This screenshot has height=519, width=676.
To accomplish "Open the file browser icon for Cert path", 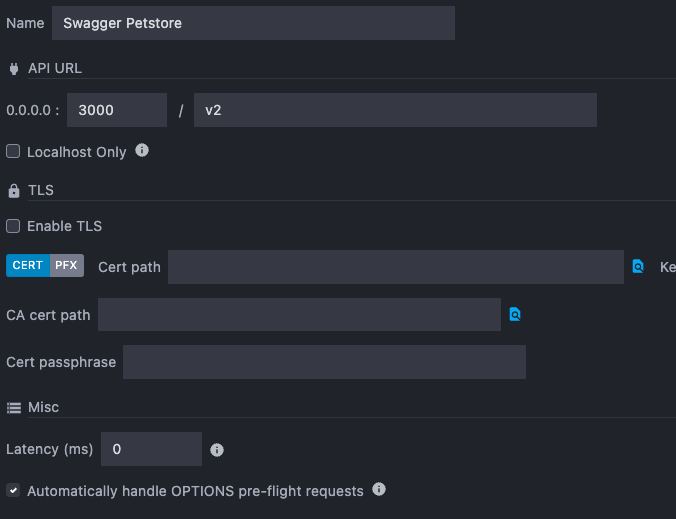I will pos(638,266).
